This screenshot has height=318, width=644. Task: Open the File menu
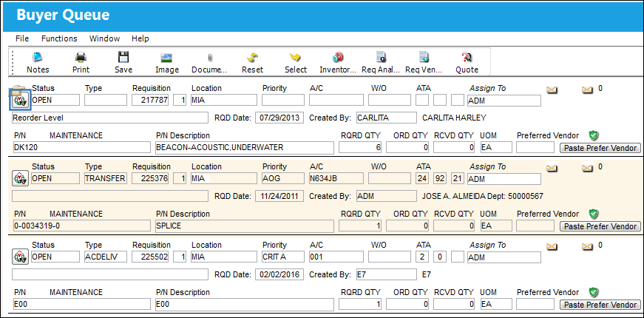coord(22,38)
